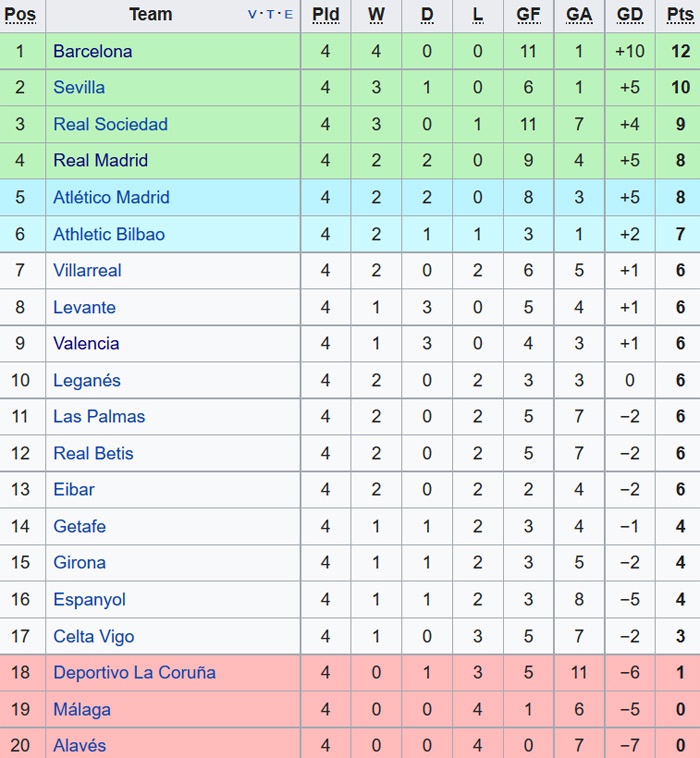Click the Las Palmas link
Viewport: 700px width, 758px height.
tap(99, 416)
